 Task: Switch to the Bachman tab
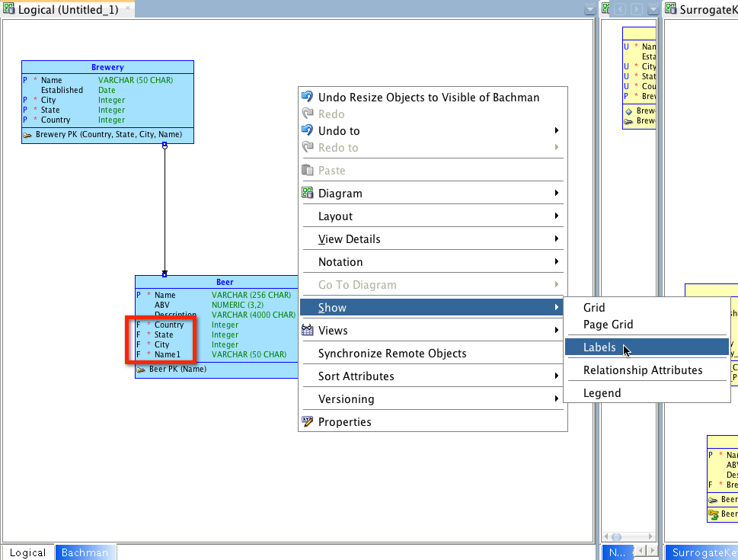(x=85, y=552)
